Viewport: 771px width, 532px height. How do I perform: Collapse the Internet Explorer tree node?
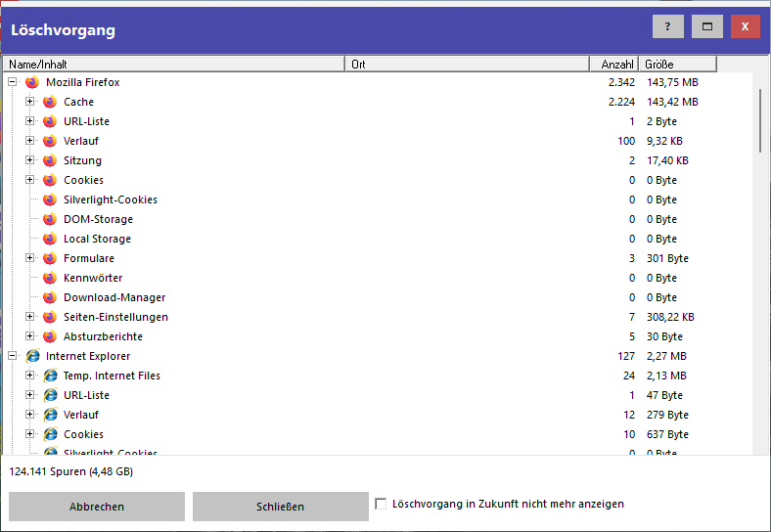[13, 356]
